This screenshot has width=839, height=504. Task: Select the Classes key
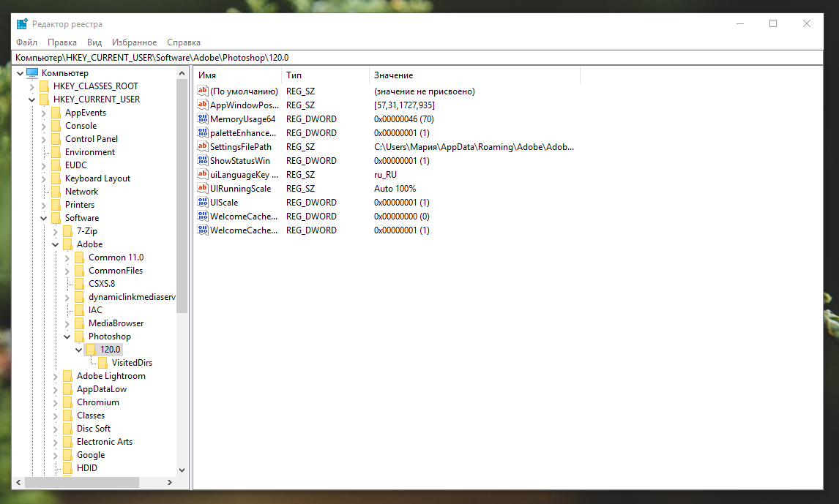pos(91,415)
